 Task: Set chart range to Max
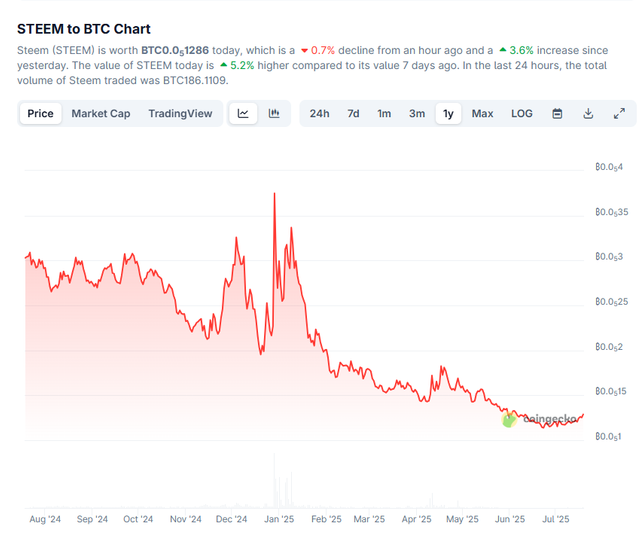point(482,114)
